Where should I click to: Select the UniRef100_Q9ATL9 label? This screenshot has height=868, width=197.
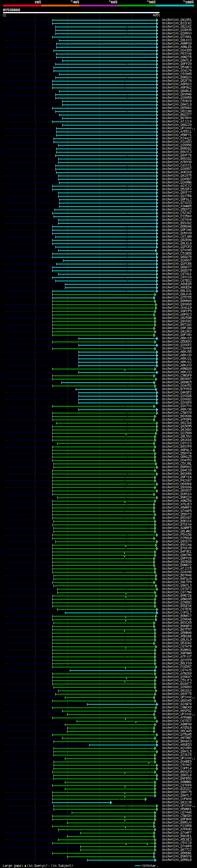click(x=176, y=60)
